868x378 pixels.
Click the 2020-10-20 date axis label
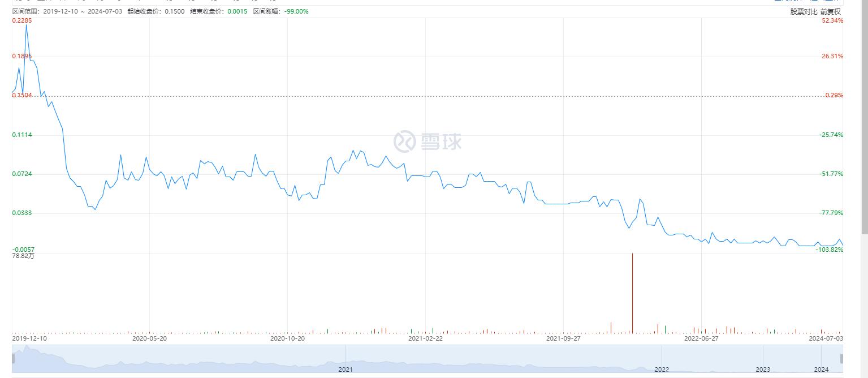pyautogui.click(x=287, y=338)
